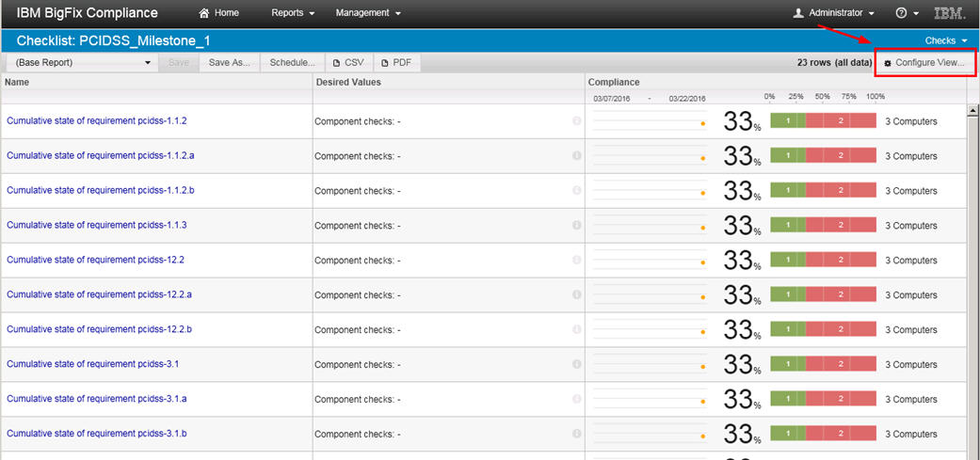Open requirement pcidss-1.1.2 link
Image resolution: width=980 pixels, height=460 pixels.
[97, 121]
